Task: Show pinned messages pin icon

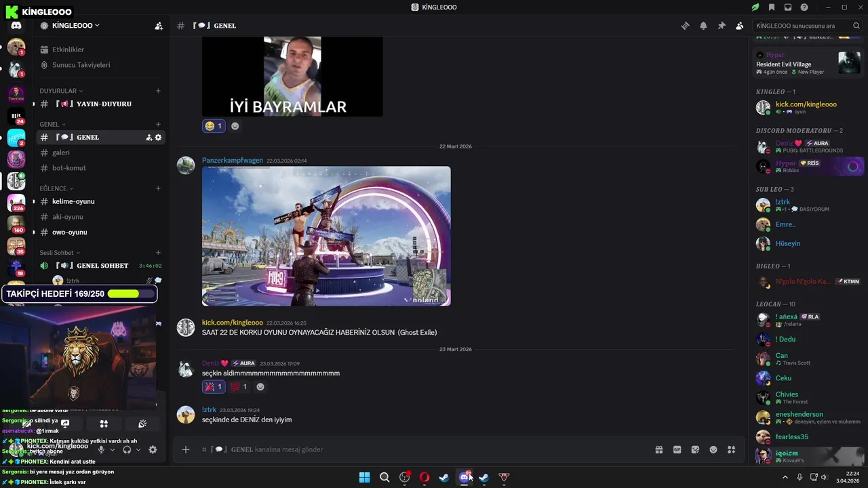Action: pyautogui.click(x=722, y=26)
